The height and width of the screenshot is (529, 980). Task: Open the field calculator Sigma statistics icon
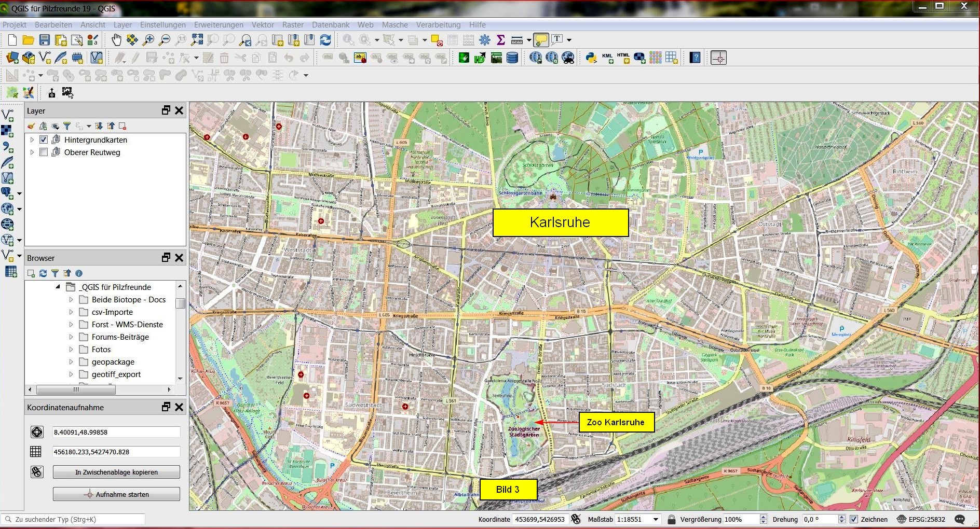501,40
